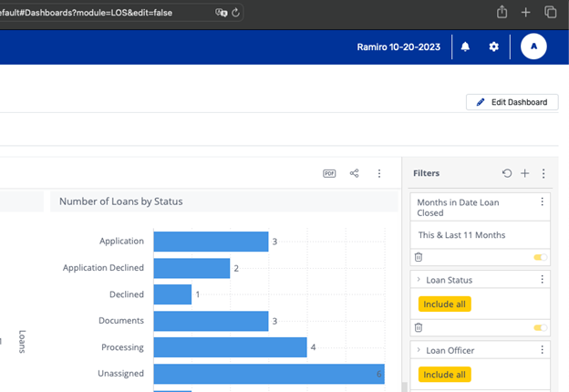Expand the Loan Officer filter chevron
This screenshot has width=569, height=392.
(419, 349)
